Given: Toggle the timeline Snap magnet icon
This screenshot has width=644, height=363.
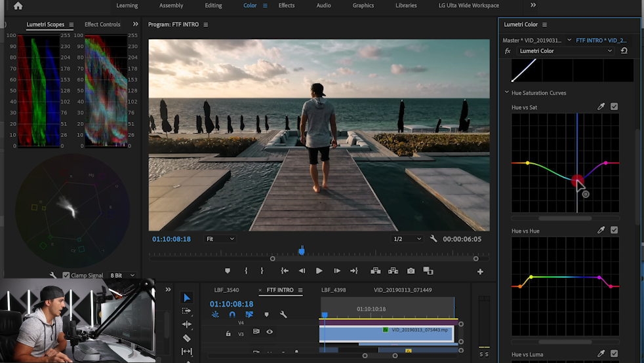Looking at the screenshot, I should click(232, 315).
